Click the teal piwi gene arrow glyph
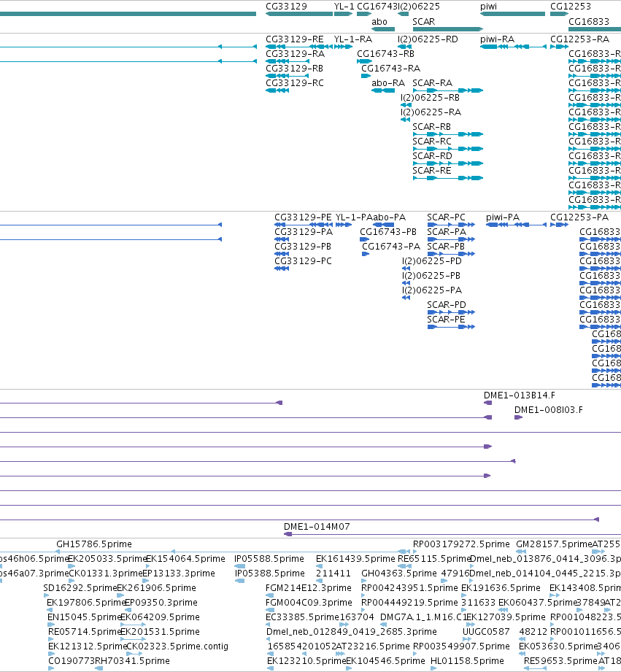The image size is (621, 672). [x=512, y=14]
